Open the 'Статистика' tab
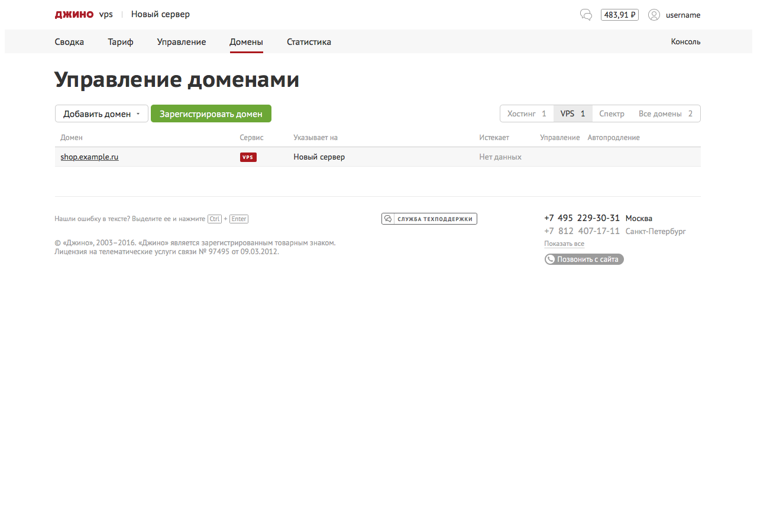This screenshot has height=532, width=757. click(x=309, y=42)
